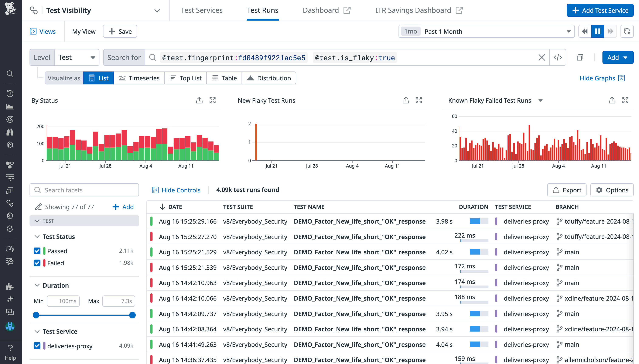Pause the live data stream
Screen dimensions: 639x364
click(x=597, y=31)
